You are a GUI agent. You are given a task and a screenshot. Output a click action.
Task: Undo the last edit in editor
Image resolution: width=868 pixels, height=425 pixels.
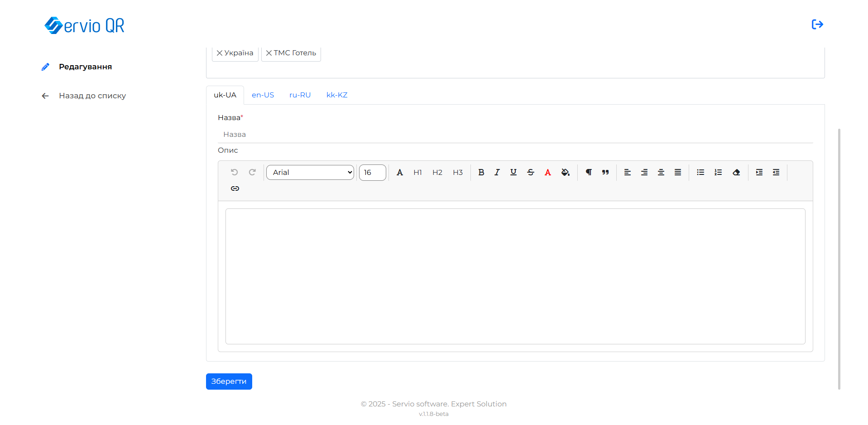click(x=234, y=172)
